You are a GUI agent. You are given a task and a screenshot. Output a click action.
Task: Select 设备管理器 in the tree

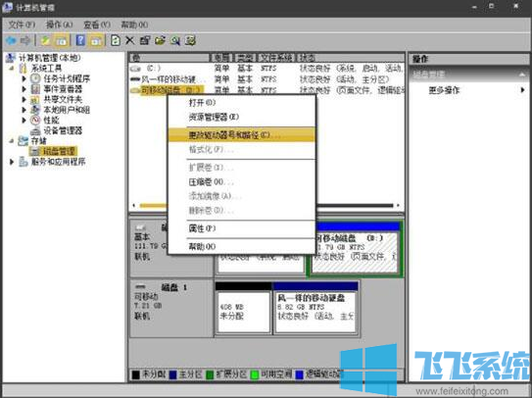point(63,130)
